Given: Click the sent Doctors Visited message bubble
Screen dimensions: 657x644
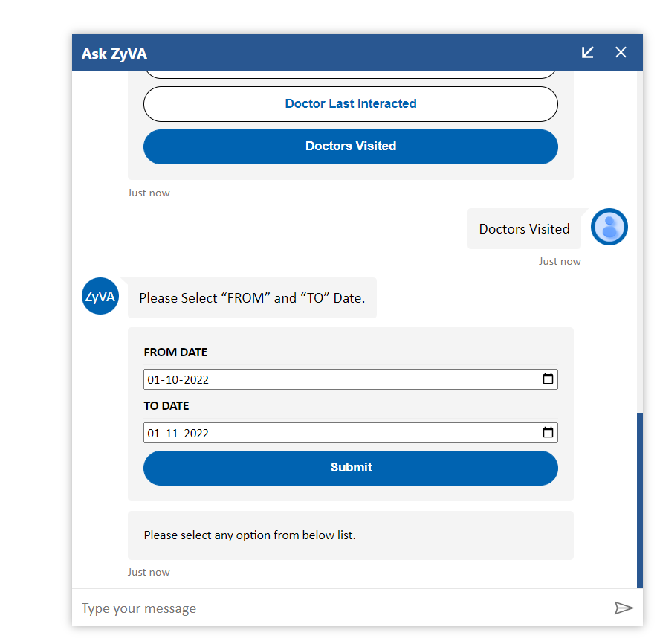Looking at the screenshot, I should point(524,228).
